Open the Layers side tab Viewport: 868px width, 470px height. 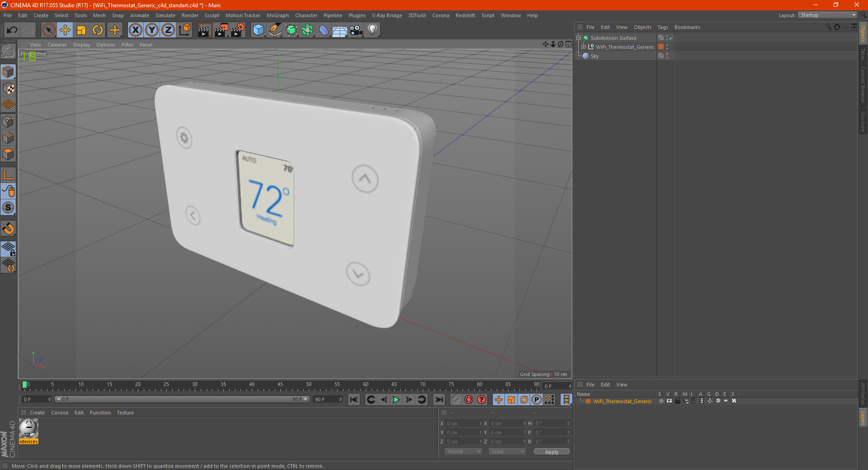pos(863,418)
